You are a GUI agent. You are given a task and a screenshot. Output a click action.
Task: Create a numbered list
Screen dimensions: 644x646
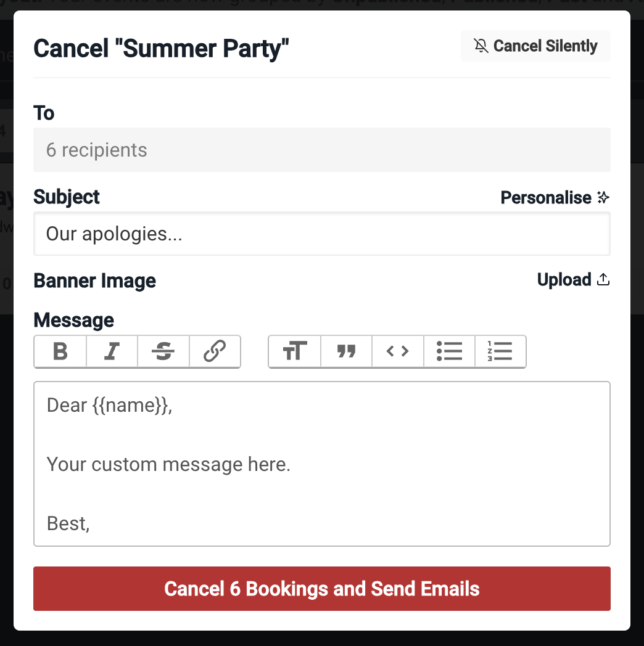(500, 351)
